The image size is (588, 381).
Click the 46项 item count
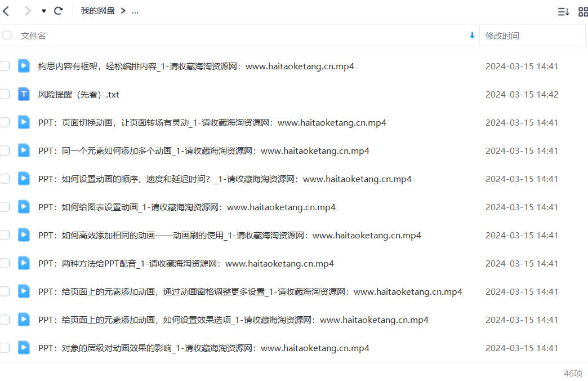tap(573, 373)
